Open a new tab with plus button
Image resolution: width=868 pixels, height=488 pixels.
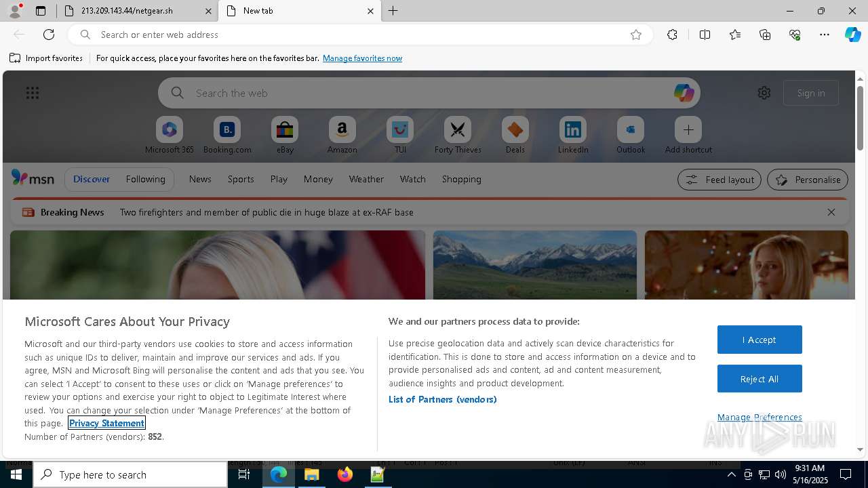coord(393,11)
